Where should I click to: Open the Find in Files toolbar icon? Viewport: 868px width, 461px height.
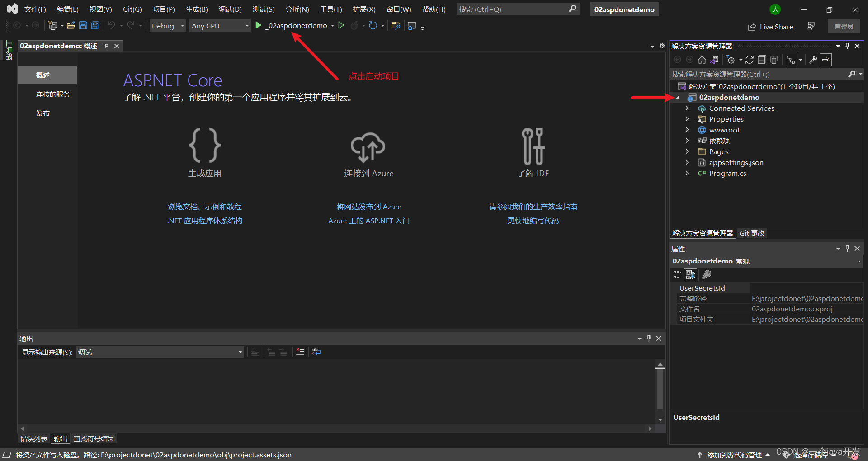[396, 26]
